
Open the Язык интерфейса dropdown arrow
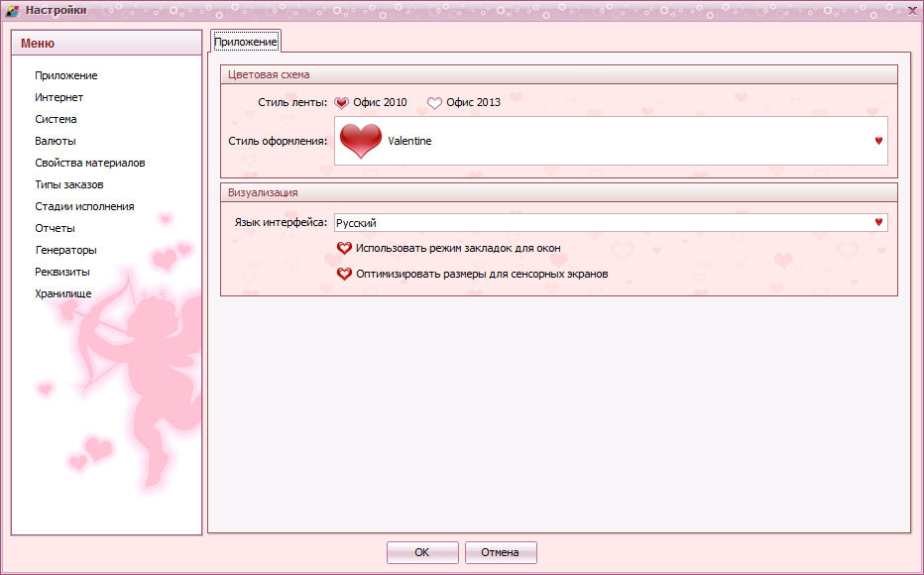click(x=878, y=222)
